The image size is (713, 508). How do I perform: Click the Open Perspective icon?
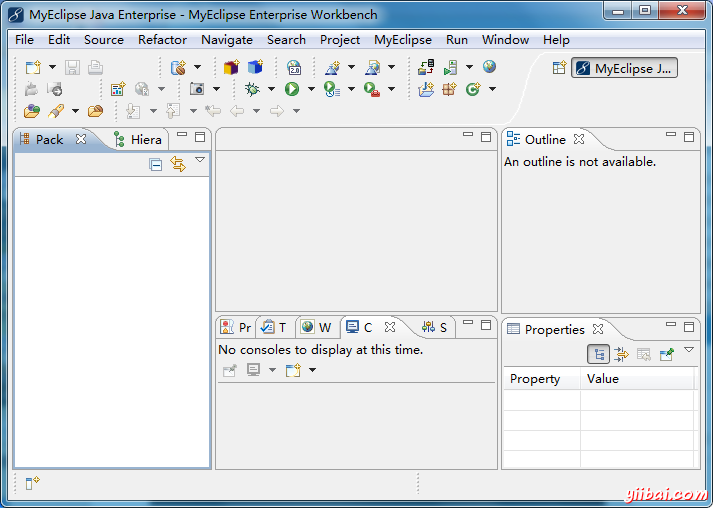coord(559,68)
